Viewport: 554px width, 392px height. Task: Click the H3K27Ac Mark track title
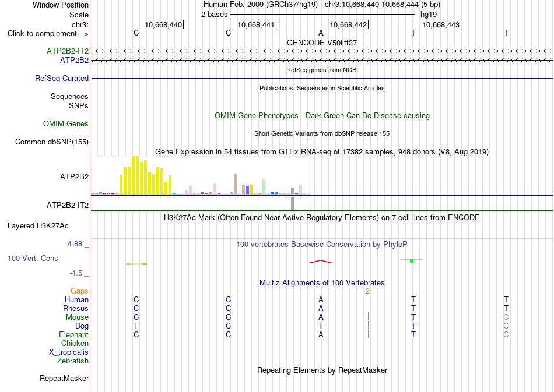pyautogui.click(x=321, y=218)
